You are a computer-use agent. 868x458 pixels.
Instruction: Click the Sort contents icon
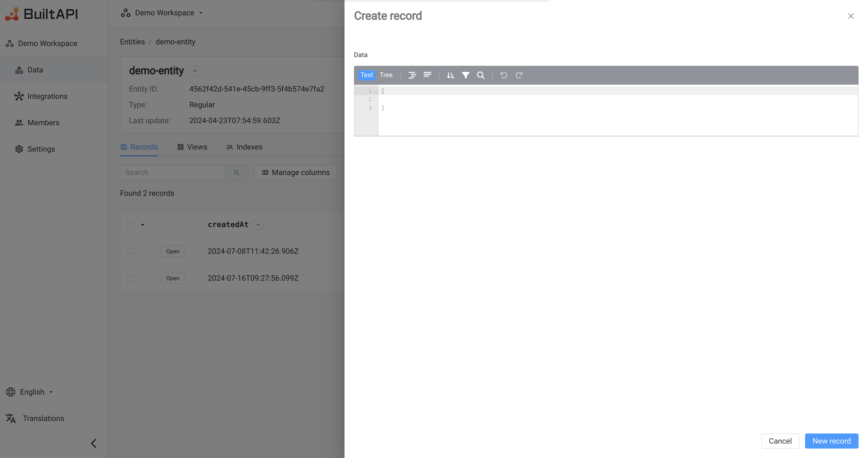coord(450,75)
